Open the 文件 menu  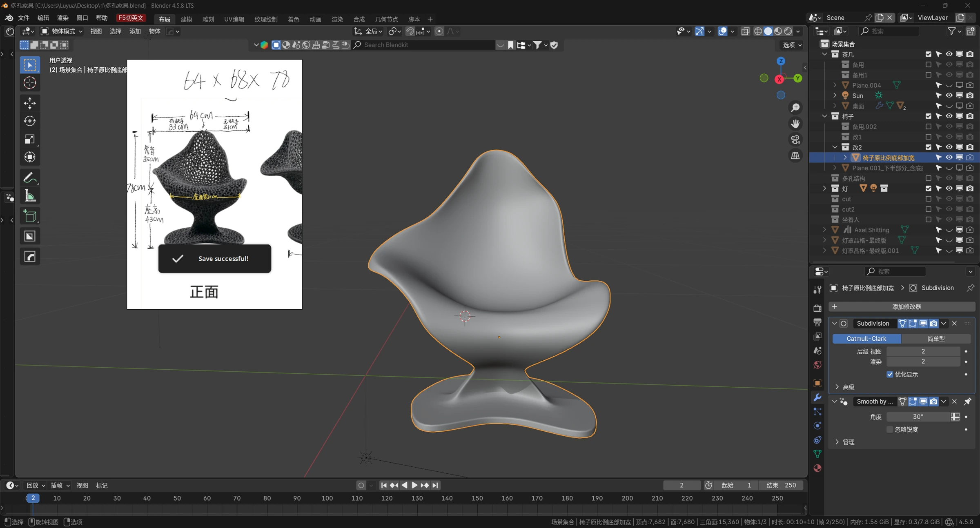pos(24,18)
